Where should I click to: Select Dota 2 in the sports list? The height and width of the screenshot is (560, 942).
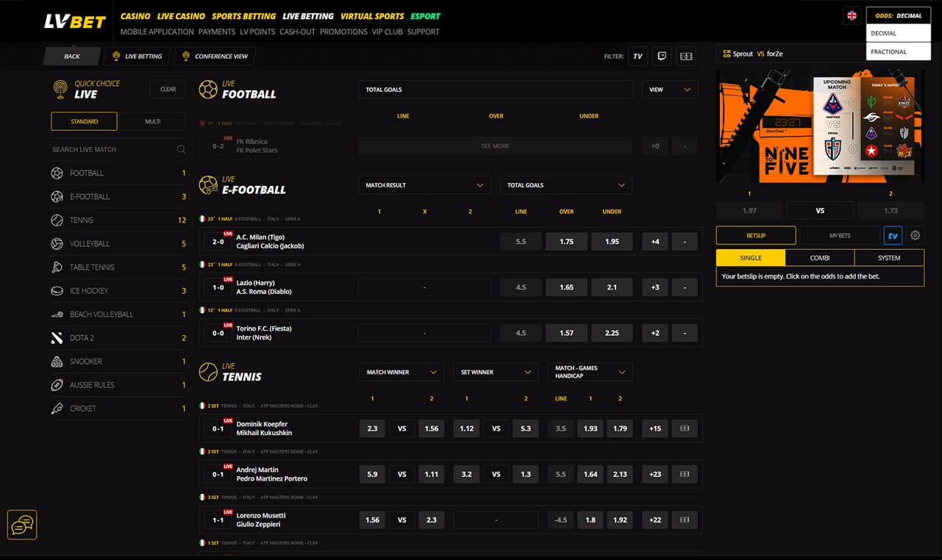118,338
